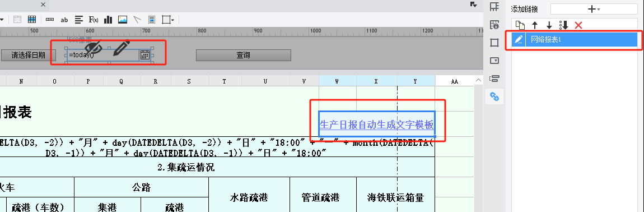The height and width of the screenshot is (212, 644).
Task: Open floating element panel square icon
Action: click(x=494, y=43)
